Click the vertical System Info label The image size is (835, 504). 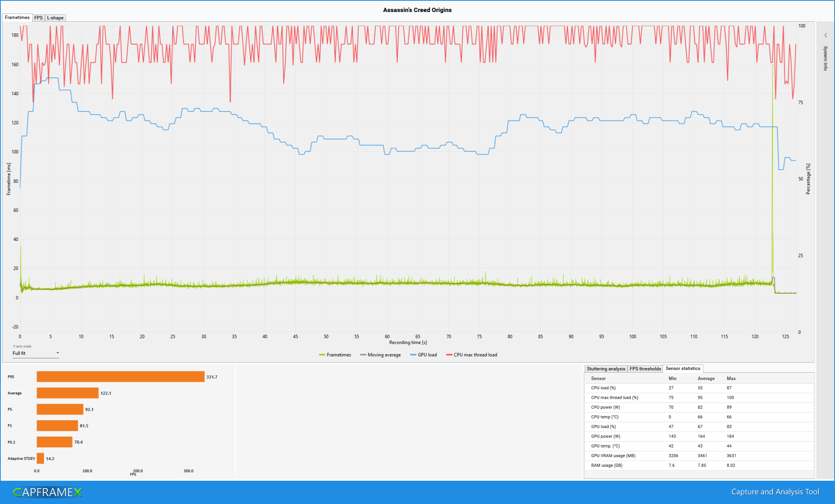tap(825, 58)
